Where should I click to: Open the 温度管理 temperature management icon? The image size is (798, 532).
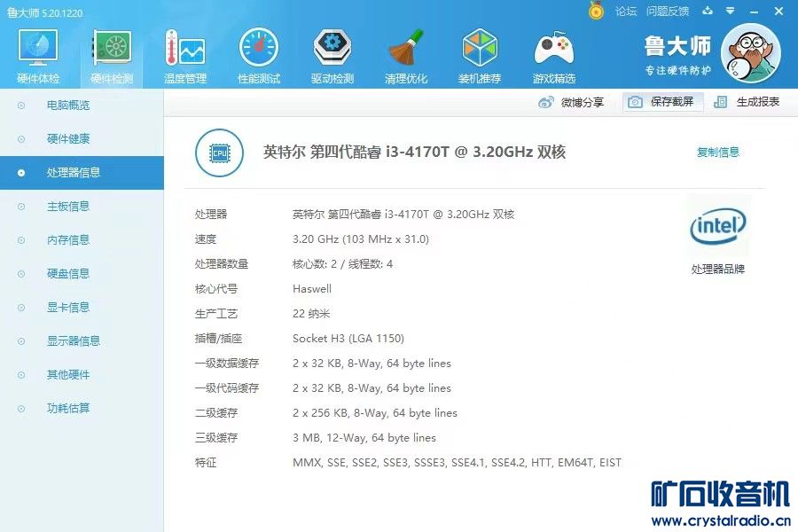click(185, 56)
